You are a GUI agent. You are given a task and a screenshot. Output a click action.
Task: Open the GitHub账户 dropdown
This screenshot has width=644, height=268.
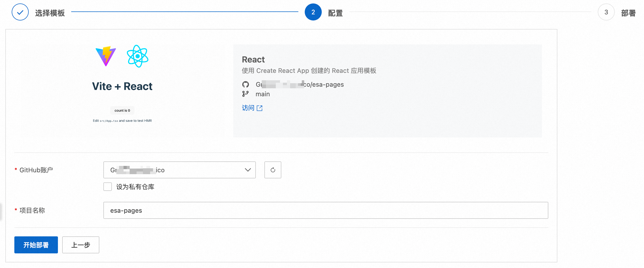coord(179,170)
